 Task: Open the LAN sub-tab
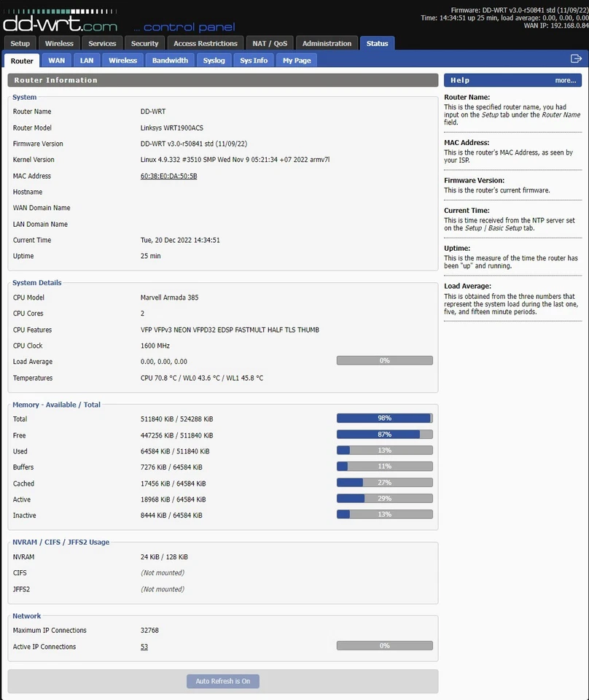86,60
